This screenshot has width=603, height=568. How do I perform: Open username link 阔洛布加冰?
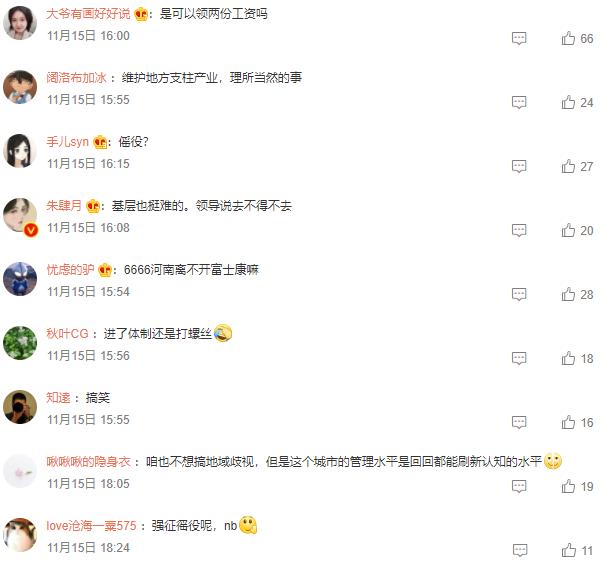point(76,78)
